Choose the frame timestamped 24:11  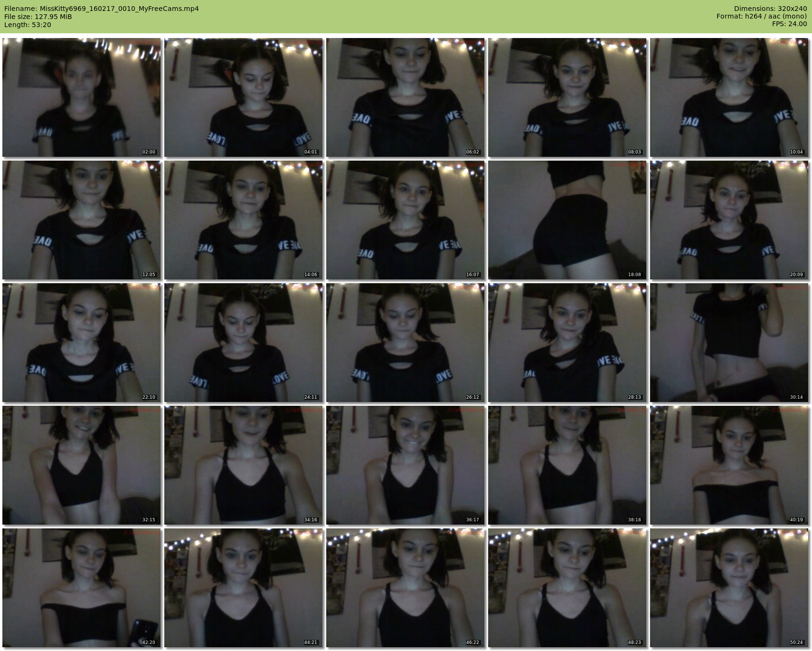click(244, 343)
